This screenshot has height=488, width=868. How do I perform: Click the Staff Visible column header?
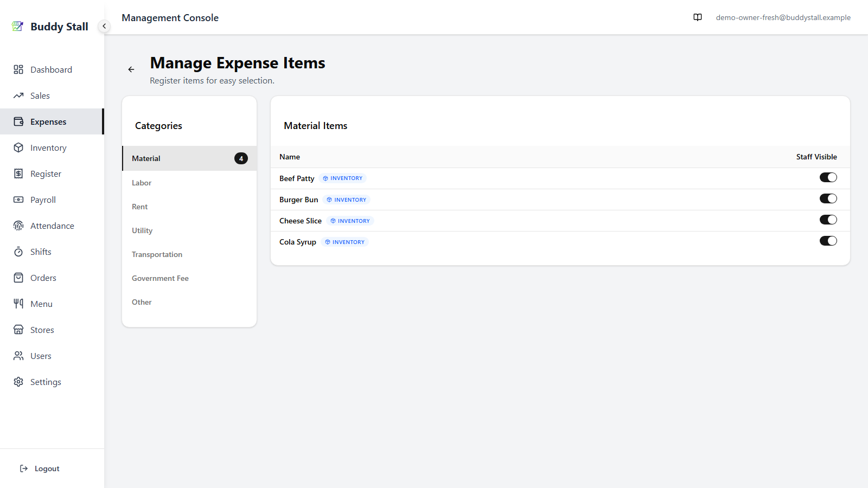pos(816,157)
